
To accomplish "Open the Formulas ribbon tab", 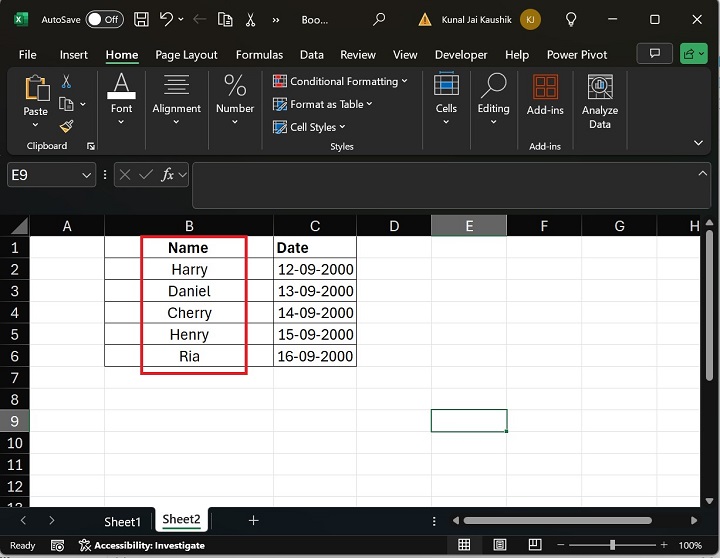I will [x=259, y=55].
